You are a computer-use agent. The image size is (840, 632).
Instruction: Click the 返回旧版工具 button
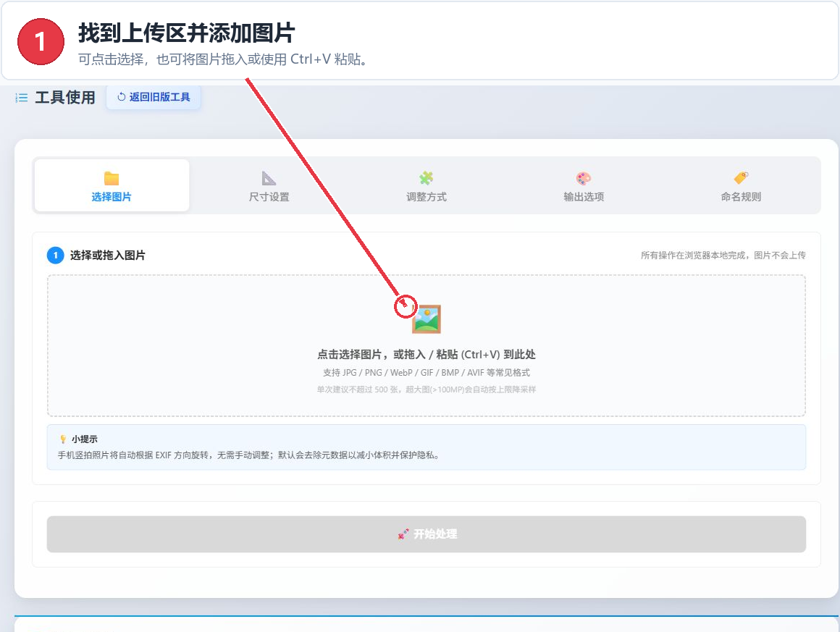click(x=154, y=97)
